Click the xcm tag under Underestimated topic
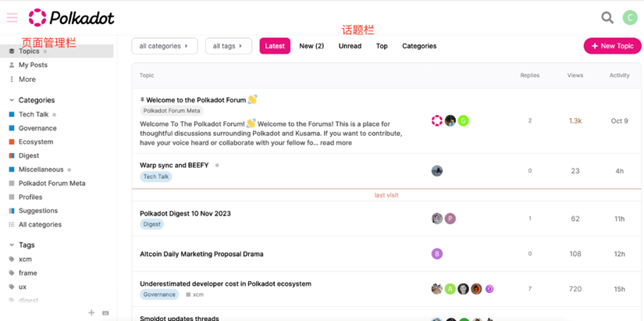 (x=195, y=294)
